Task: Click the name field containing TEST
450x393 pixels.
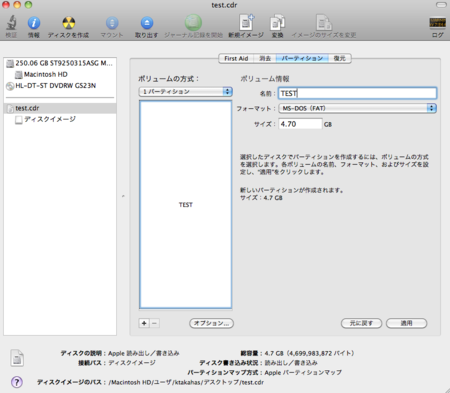Action: tap(358, 93)
